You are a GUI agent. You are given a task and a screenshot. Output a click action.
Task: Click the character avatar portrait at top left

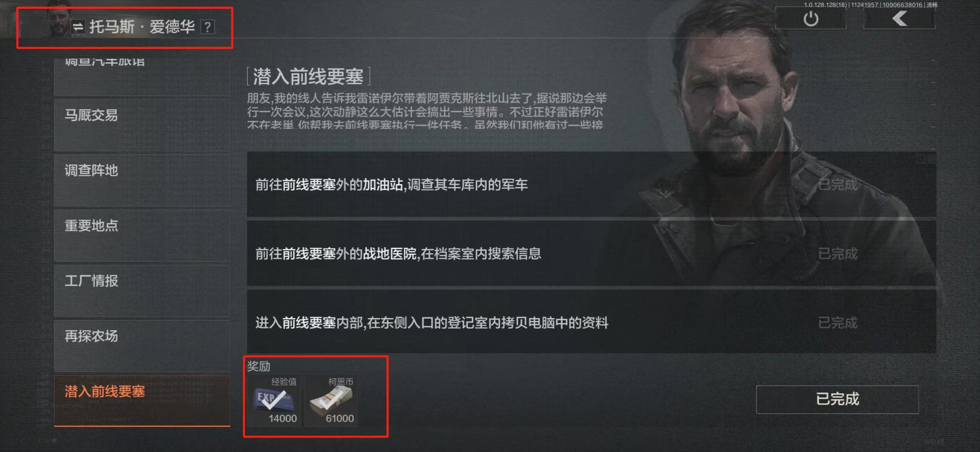(x=58, y=21)
